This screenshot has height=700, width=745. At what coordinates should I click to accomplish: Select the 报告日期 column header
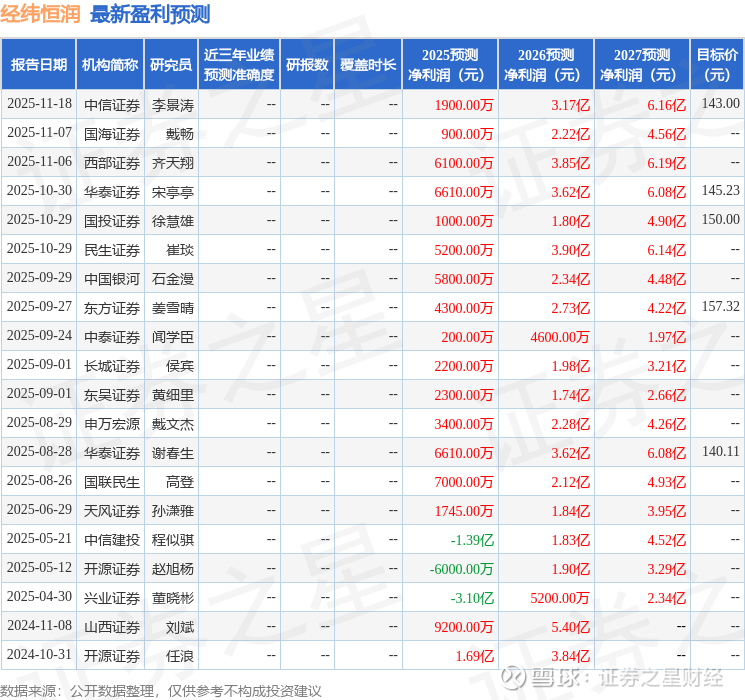click(38, 65)
